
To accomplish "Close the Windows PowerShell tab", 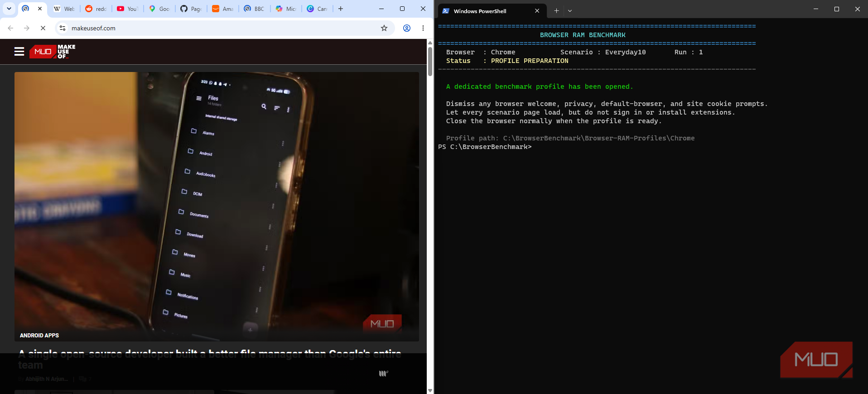I will [537, 11].
